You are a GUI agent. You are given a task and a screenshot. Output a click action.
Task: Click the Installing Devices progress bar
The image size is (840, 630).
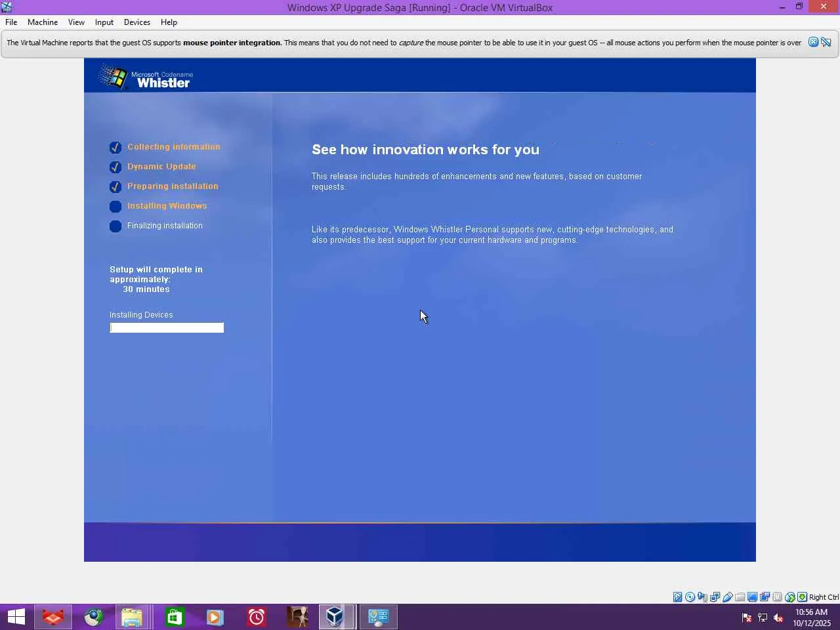pyautogui.click(x=167, y=327)
